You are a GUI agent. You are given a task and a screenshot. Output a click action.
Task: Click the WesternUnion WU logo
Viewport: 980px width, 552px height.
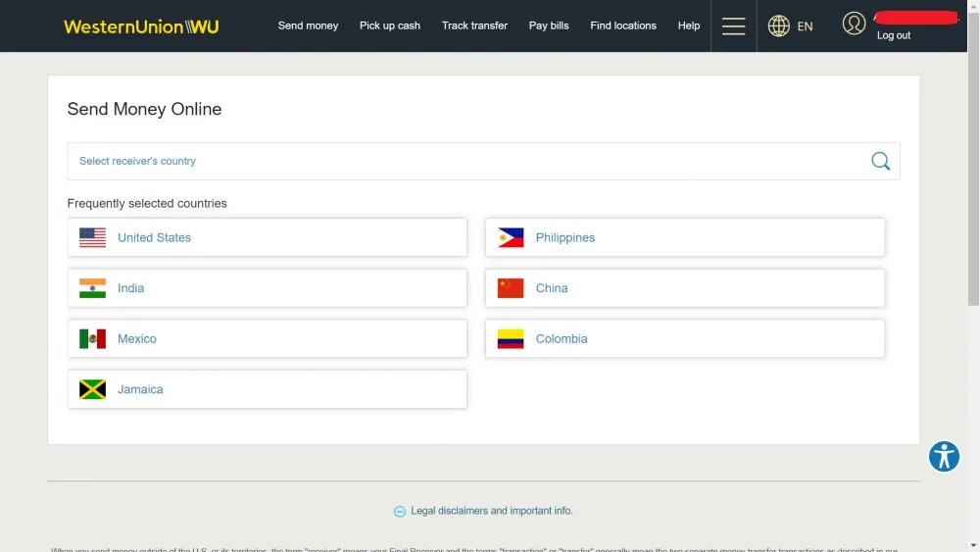tap(141, 26)
